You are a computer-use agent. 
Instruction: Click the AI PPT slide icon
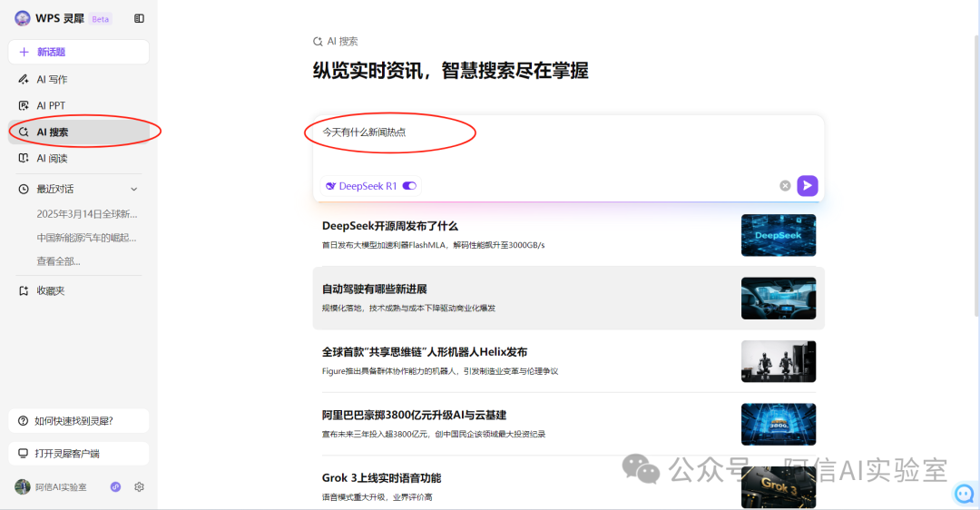24,105
